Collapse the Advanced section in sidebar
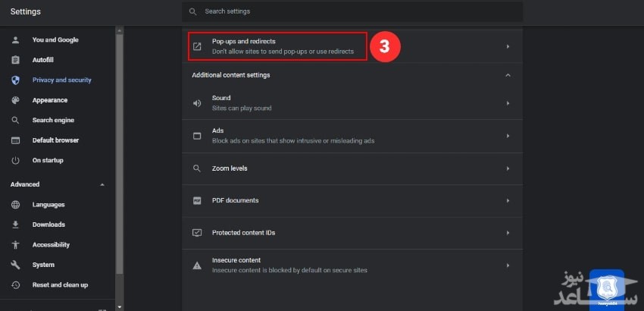The width and height of the screenshot is (644, 311). 102,184
